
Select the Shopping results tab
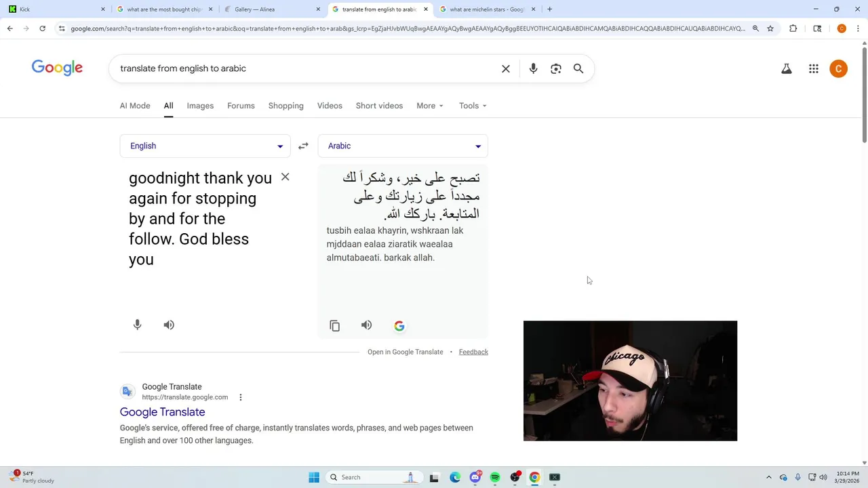pos(285,106)
